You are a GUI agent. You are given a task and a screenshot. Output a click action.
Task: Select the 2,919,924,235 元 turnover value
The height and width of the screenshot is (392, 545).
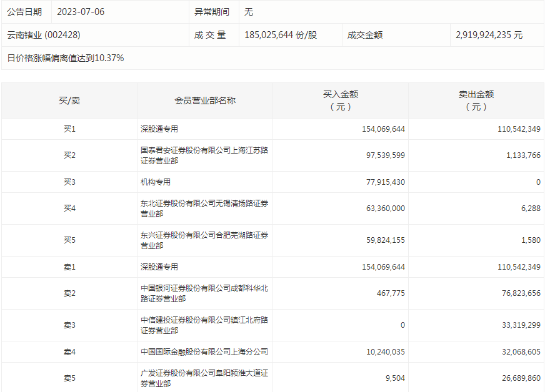pos(489,35)
